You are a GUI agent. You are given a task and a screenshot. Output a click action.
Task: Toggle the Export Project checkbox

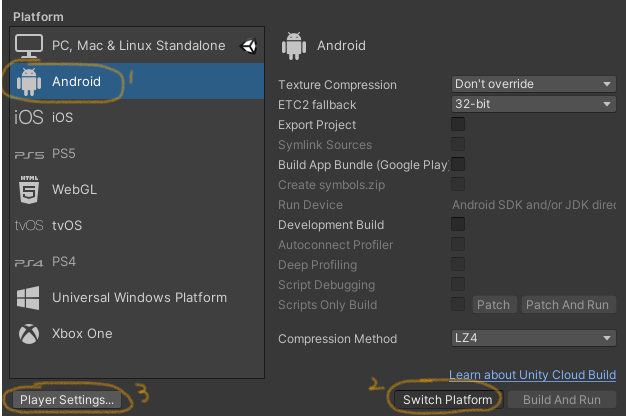(x=458, y=124)
